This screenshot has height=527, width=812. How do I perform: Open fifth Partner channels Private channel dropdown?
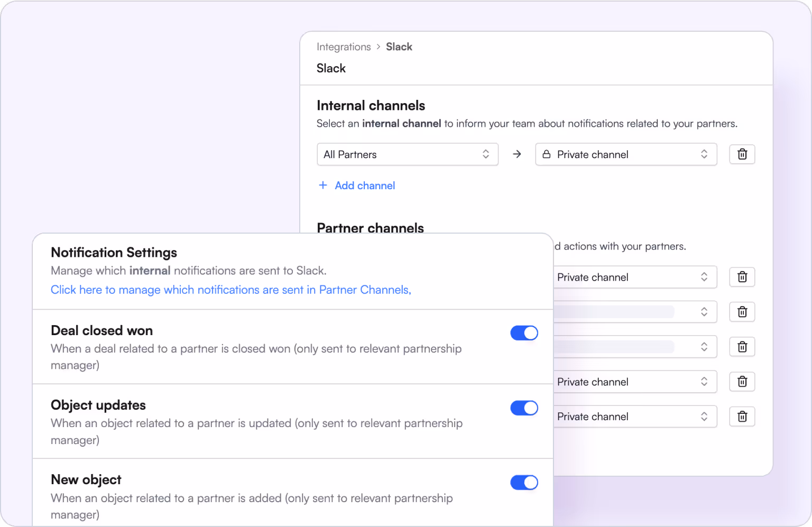pos(635,417)
